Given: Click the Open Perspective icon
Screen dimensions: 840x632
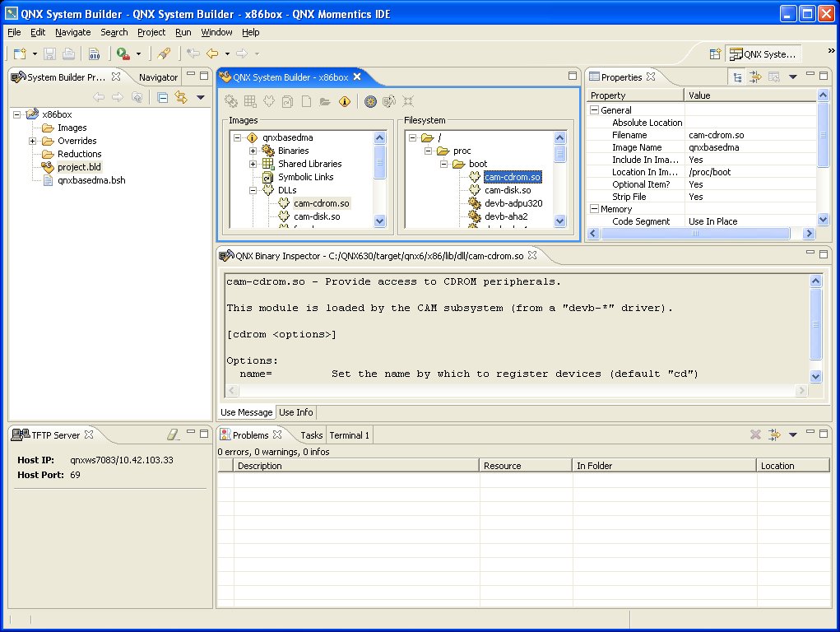Looking at the screenshot, I should pyautogui.click(x=715, y=54).
